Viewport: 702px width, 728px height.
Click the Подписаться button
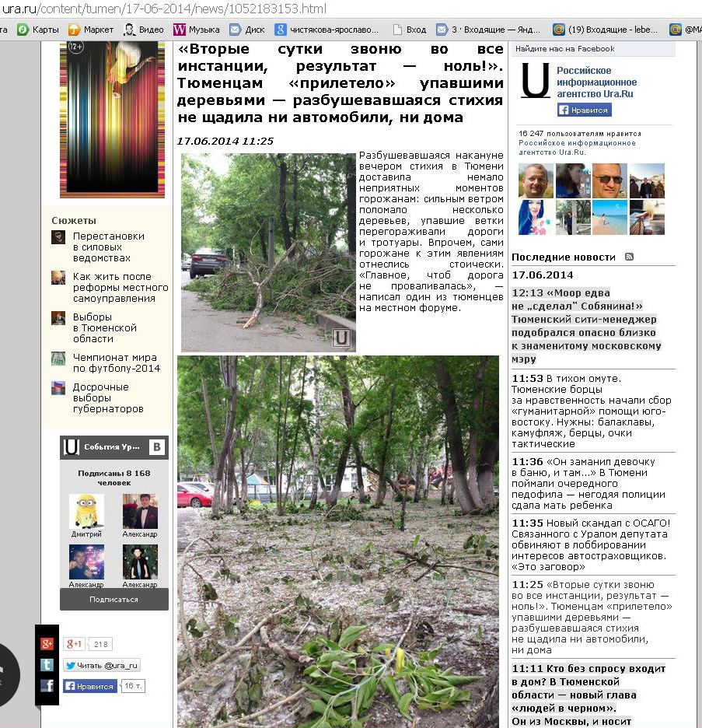click(114, 600)
